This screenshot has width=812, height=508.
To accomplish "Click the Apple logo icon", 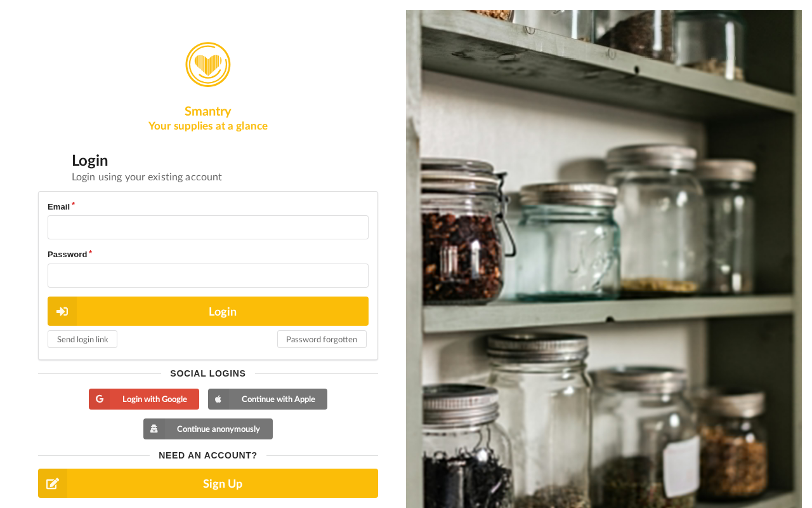I will coord(218,399).
